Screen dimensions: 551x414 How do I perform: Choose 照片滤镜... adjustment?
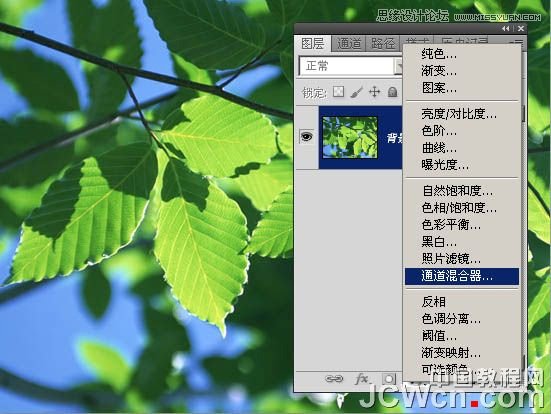tap(462, 259)
